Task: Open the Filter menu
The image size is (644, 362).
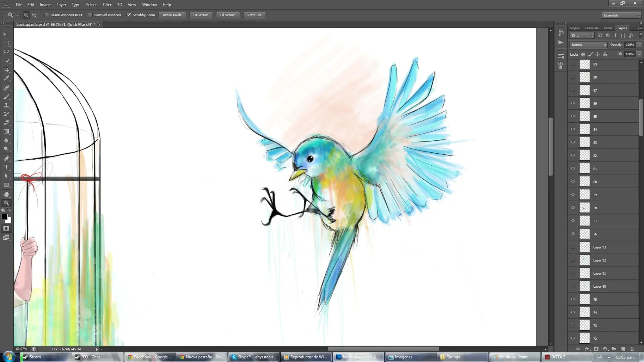Action: (107, 5)
